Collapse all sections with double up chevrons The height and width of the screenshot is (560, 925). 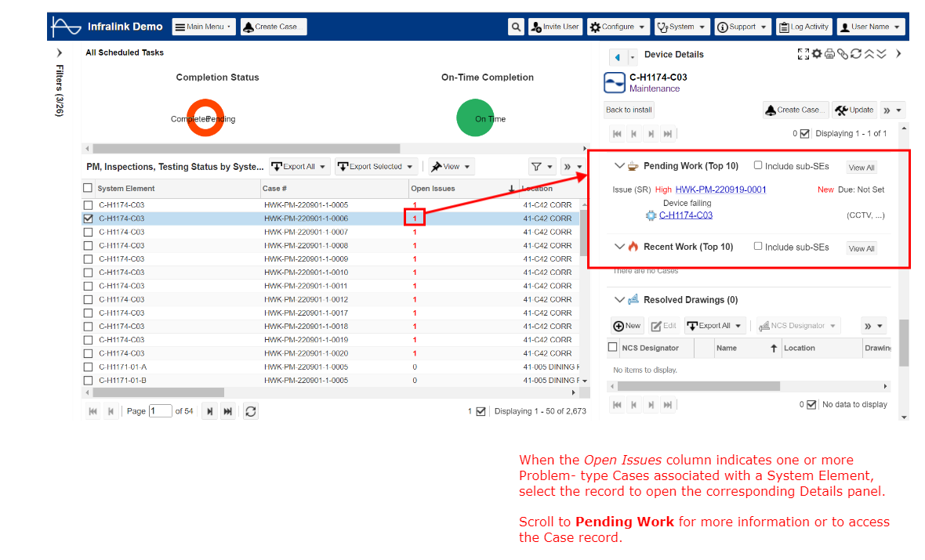[x=869, y=54]
